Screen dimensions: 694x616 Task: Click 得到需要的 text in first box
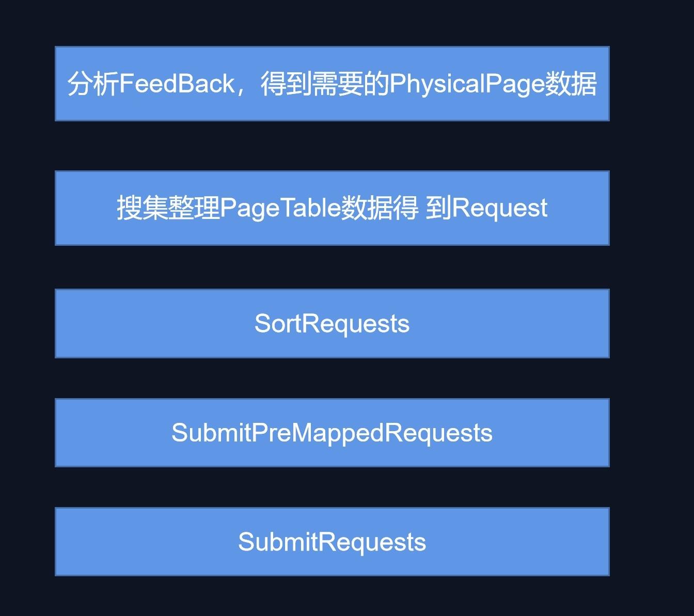(x=325, y=84)
